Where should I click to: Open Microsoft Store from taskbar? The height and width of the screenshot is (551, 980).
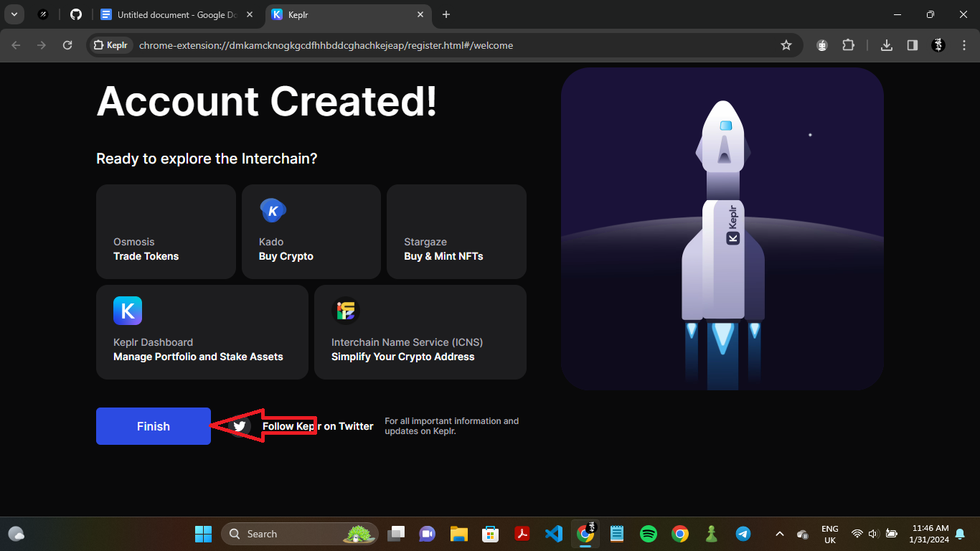(491, 534)
